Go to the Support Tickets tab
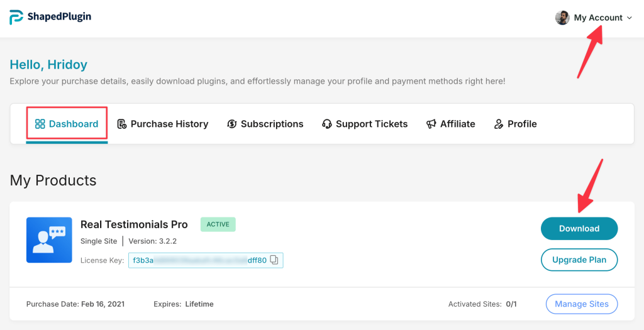The height and width of the screenshot is (330, 644). click(x=365, y=124)
